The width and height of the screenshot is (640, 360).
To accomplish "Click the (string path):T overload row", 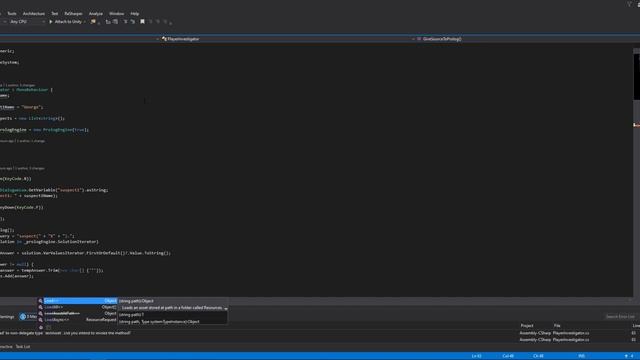I will (172, 315).
